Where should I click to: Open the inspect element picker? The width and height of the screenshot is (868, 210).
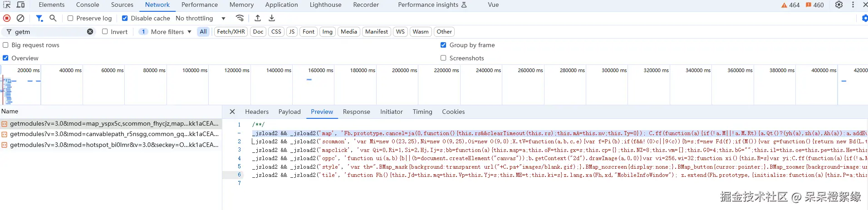(x=7, y=5)
